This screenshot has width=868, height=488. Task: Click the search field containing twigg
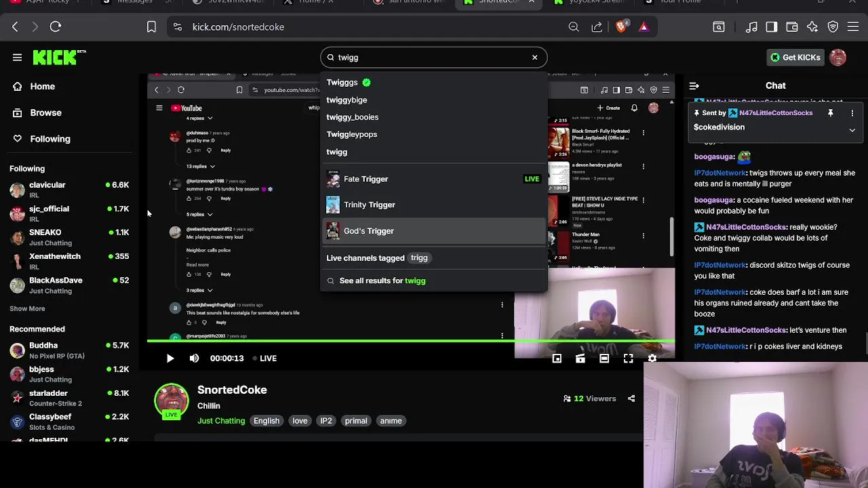433,58
